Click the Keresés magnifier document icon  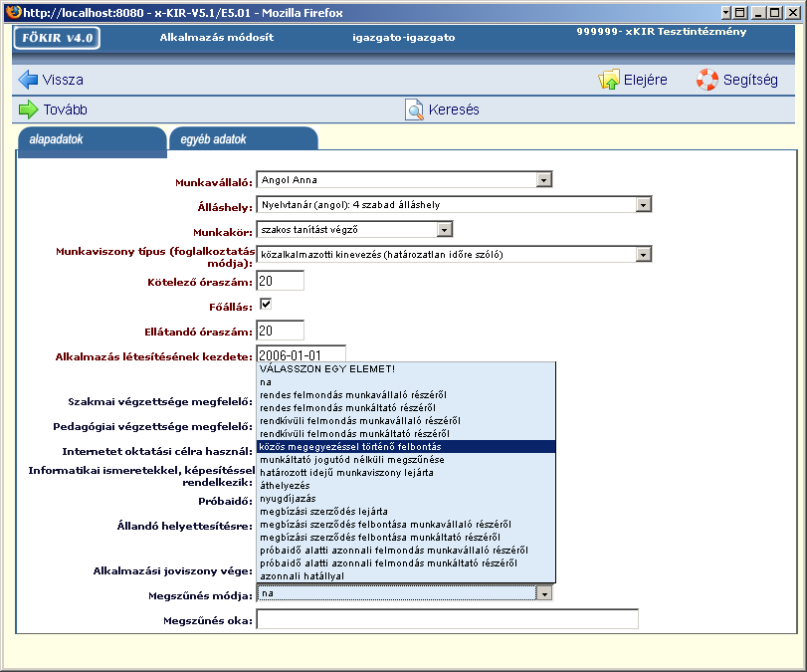(x=414, y=110)
